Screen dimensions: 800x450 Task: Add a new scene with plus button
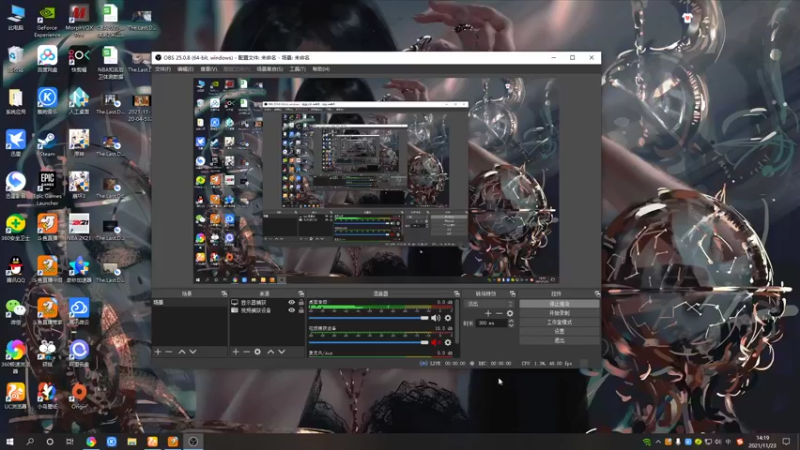158,352
